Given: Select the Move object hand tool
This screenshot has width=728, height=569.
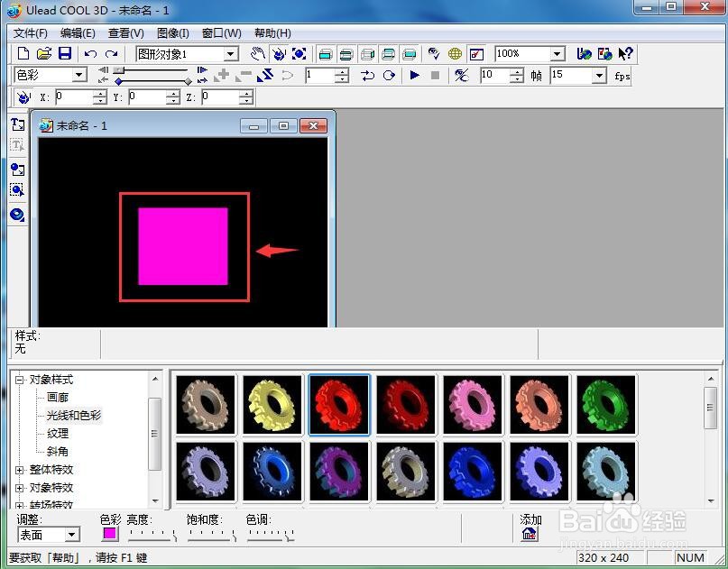Looking at the screenshot, I should (258, 54).
